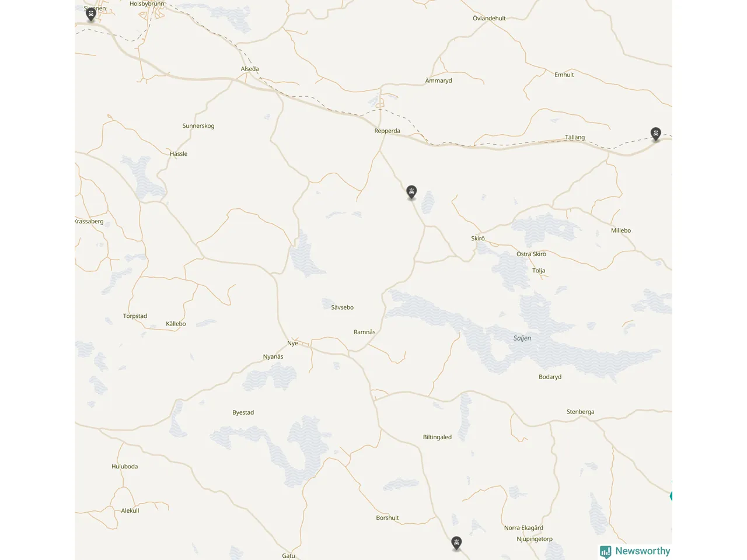The image size is (747, 560).
Task: Click the Newsworthy chart icon
Action: [606, 552]
